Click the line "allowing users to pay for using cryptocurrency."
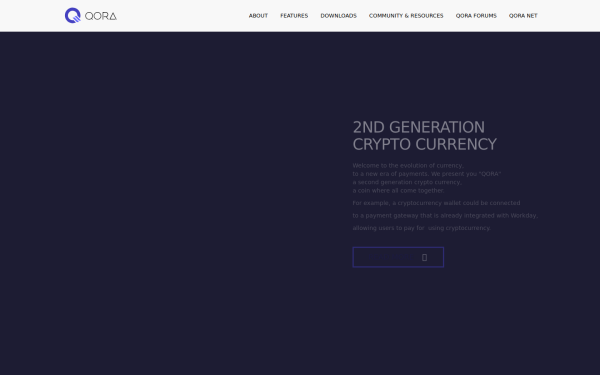The height and width of the screenshot is (375, 600). (x=421, y=228)
